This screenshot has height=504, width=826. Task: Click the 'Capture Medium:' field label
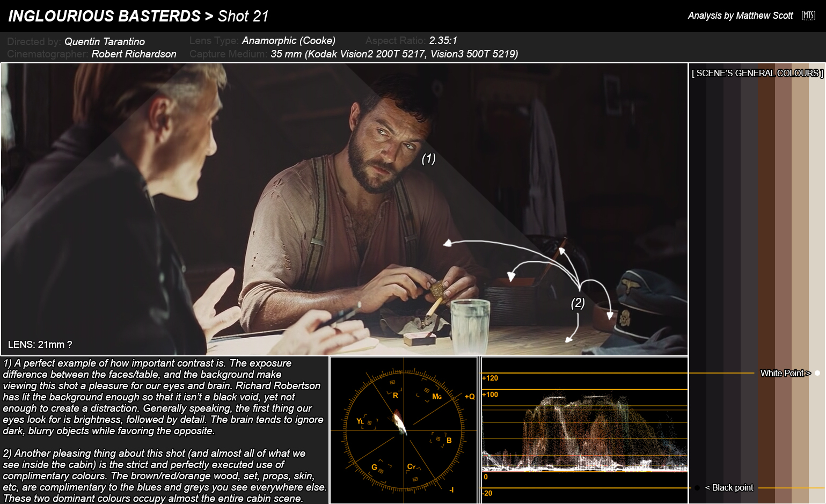click(229, 54)
